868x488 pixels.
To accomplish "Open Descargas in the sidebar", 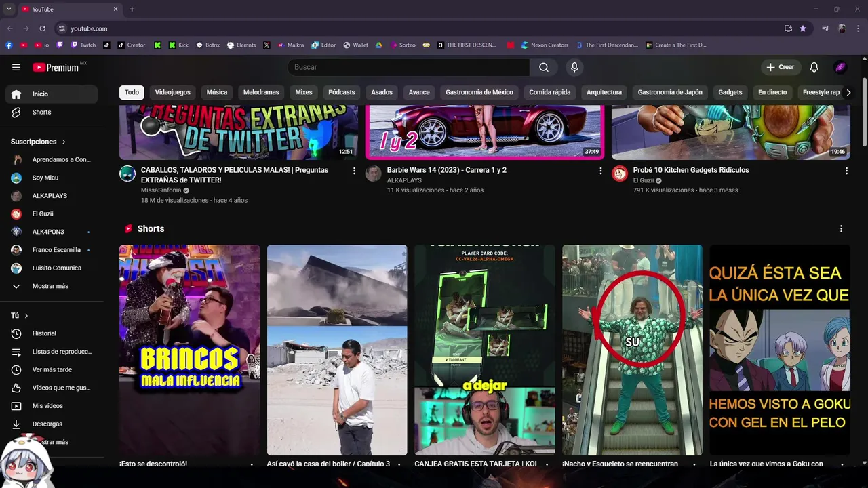I will (52, 424).
